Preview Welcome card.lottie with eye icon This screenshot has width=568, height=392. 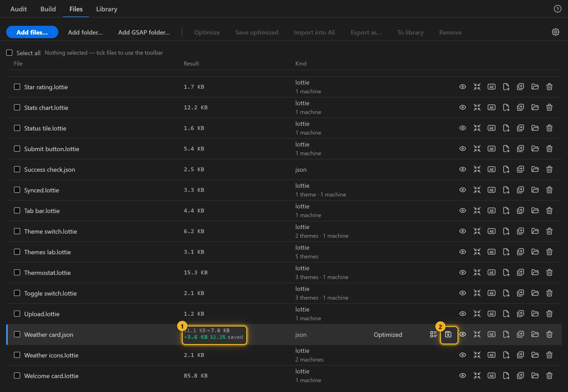(463, 376)
